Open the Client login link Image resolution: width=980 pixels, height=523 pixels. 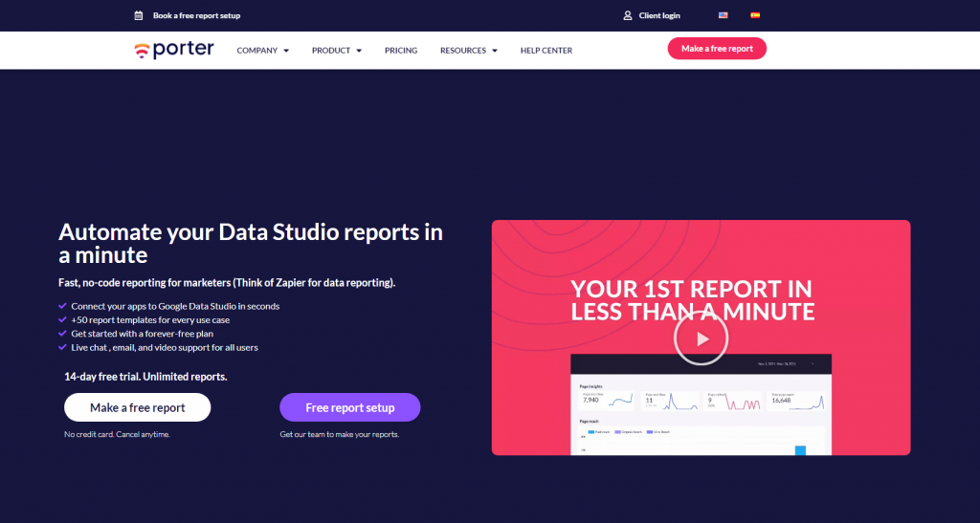click(x=659, y=15)
